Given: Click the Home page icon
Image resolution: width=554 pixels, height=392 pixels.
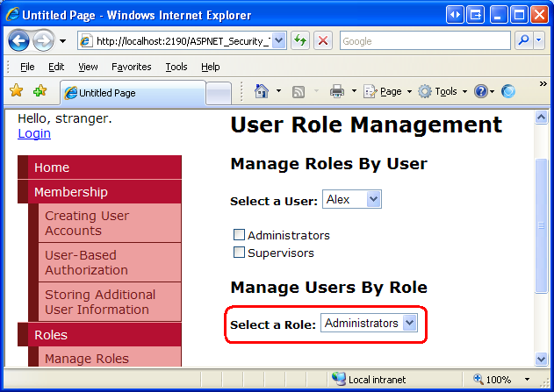Looking at the screenshot, I should coord(262,91).
